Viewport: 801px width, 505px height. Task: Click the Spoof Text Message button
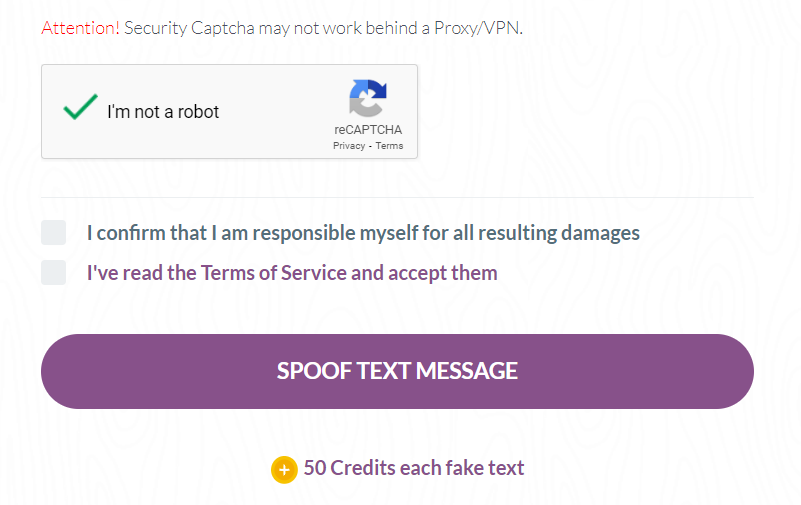tap(397, 371)
